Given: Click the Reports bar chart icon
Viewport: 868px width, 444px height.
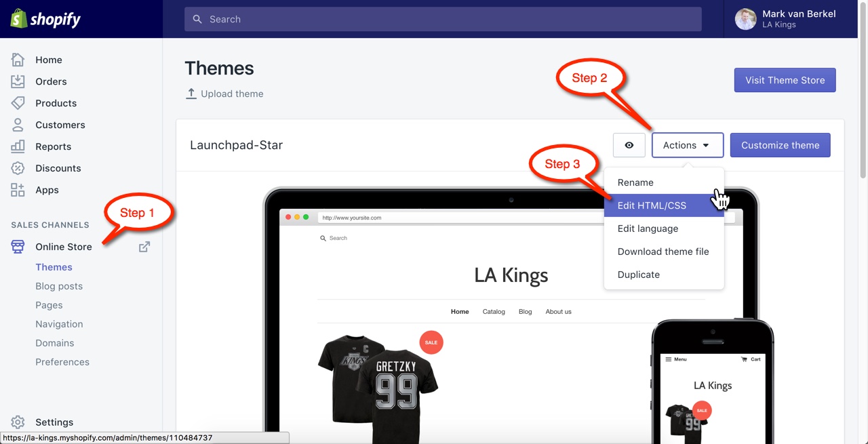Looking at the screenshot, I should click(18, 146).
